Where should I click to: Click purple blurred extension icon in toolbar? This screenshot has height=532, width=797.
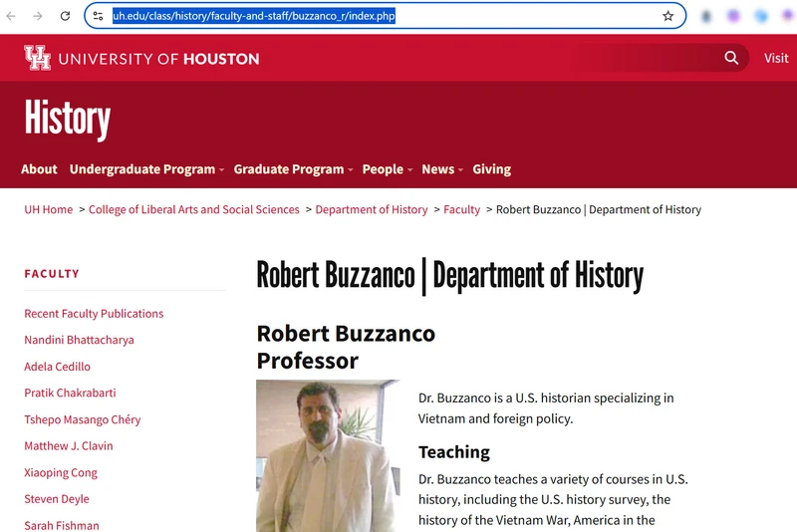pos(733,16)
